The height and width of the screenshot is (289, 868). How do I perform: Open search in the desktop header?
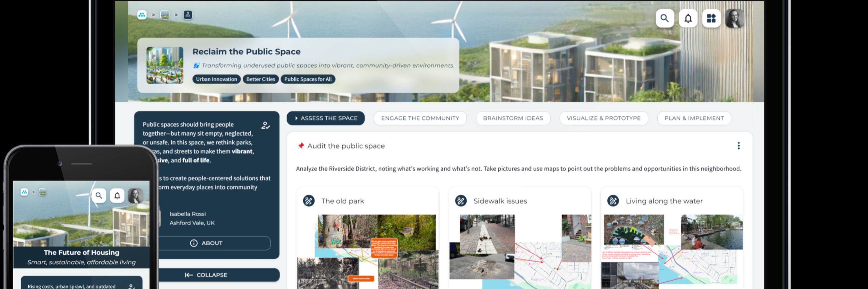[x=665, y=18]
